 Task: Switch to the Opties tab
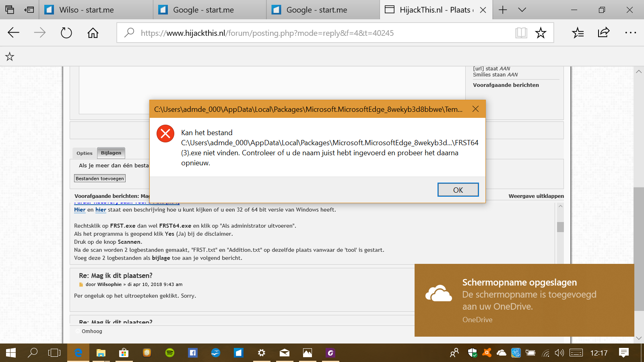pos(85,153)
